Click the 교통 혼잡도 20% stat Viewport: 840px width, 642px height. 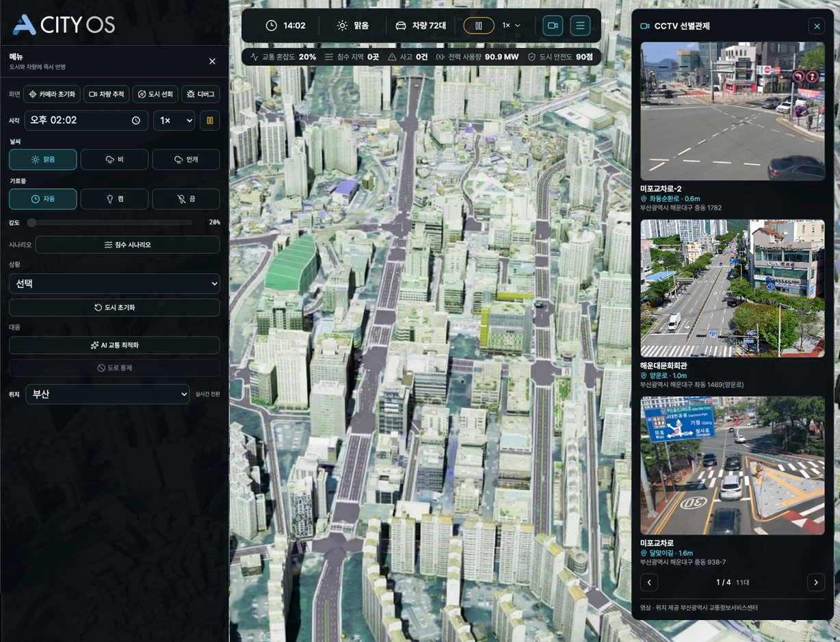click(x=283, y=57)
